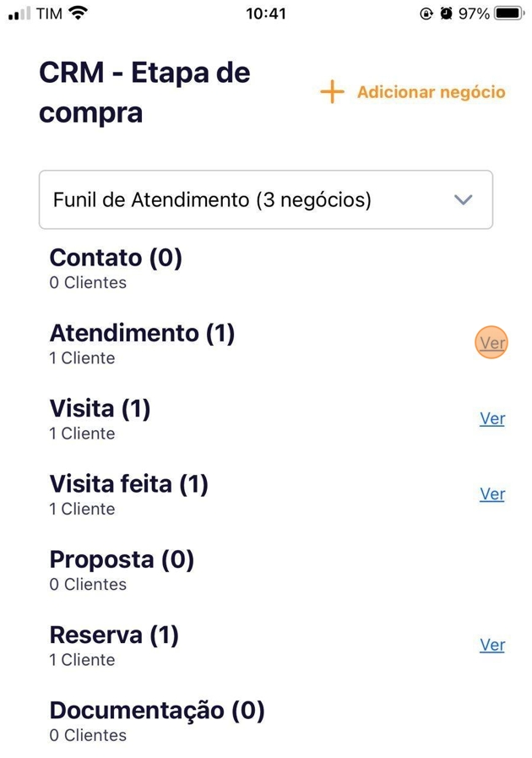Screen dimensions: 532x758
Task: View the Reserva stage clients
Action: coord(491,645)
